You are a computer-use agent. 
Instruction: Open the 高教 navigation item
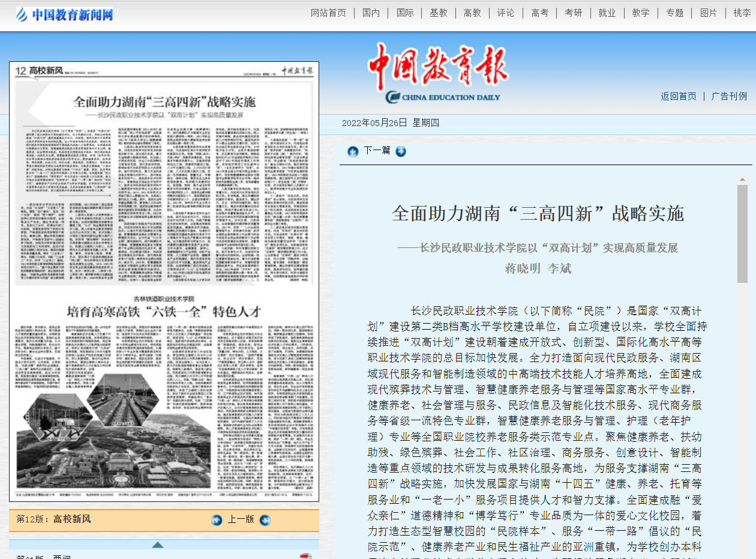472,13
